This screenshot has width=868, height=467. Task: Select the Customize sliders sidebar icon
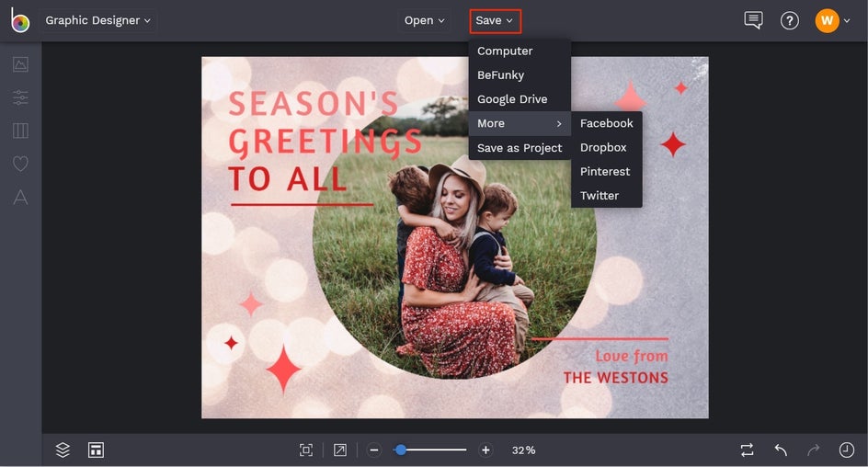pyautogui.click(x=20, y=97)
